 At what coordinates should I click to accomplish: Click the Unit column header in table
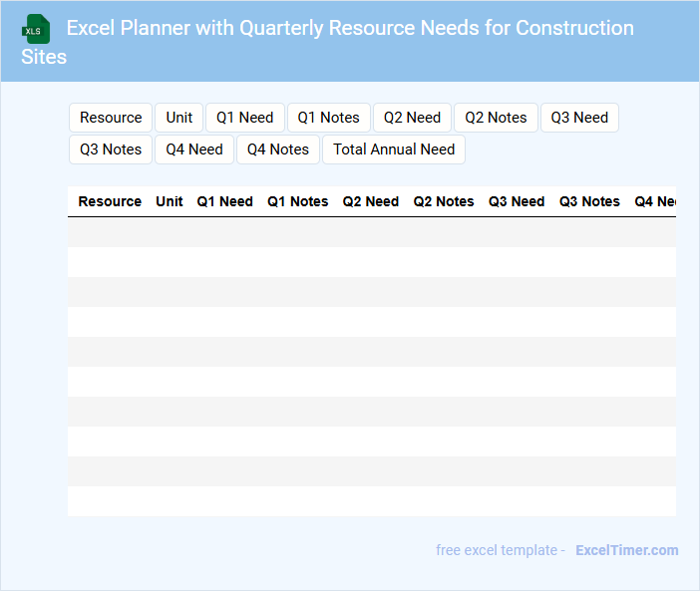pos(170,201)
